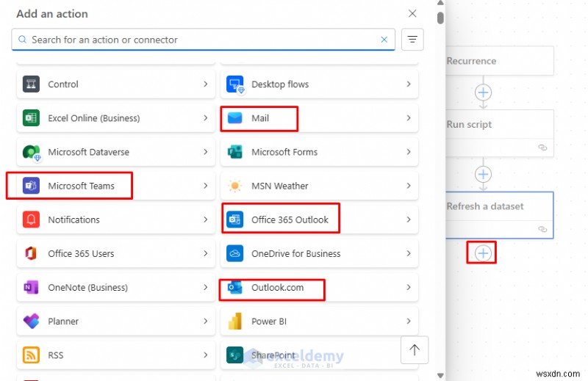Image resolution: width=588 pixels, height=381 pixels.
Task: Select the Run script flow step
Action: pyautogui.click(x=499, y=133)
